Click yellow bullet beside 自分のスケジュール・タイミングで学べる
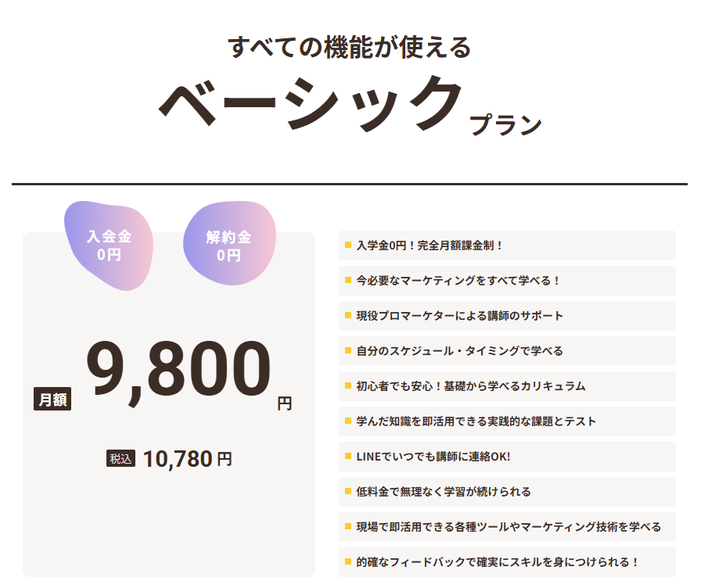The width and height of the screenshot is (701, 588). pyautogui.click(x=348, y=350)
